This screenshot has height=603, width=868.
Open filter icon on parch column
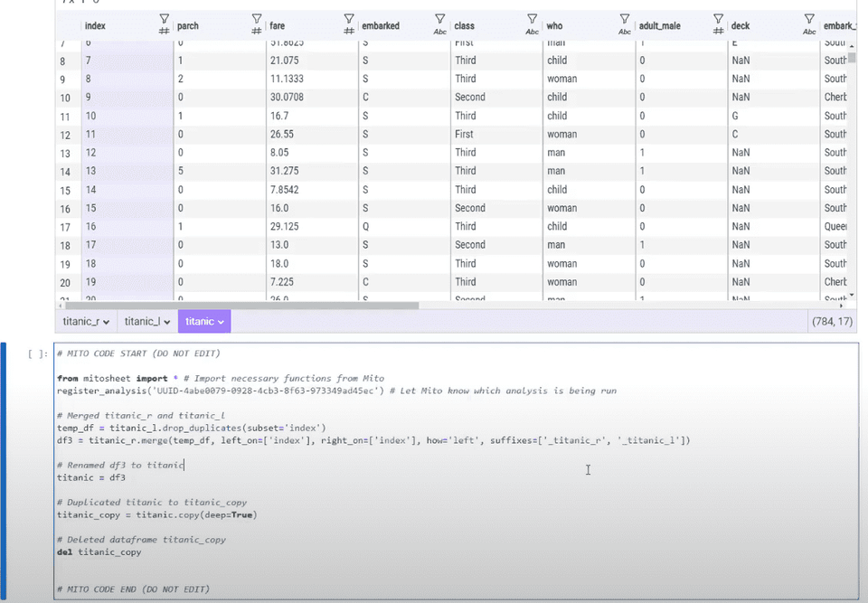tap(256, 19)
